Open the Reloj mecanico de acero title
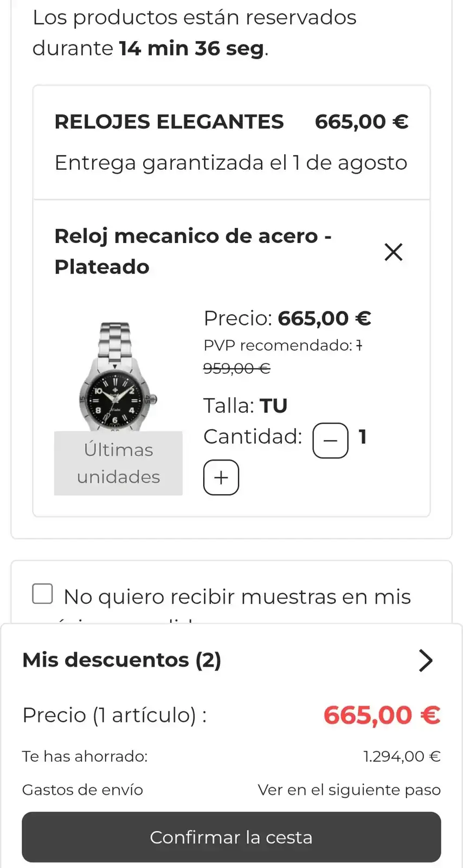 coord(193,251)
